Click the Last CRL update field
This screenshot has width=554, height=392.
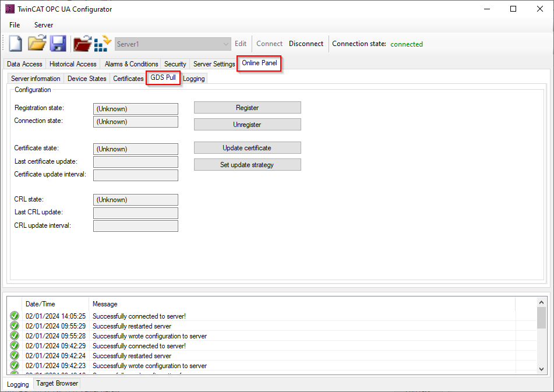click(136, 213)
